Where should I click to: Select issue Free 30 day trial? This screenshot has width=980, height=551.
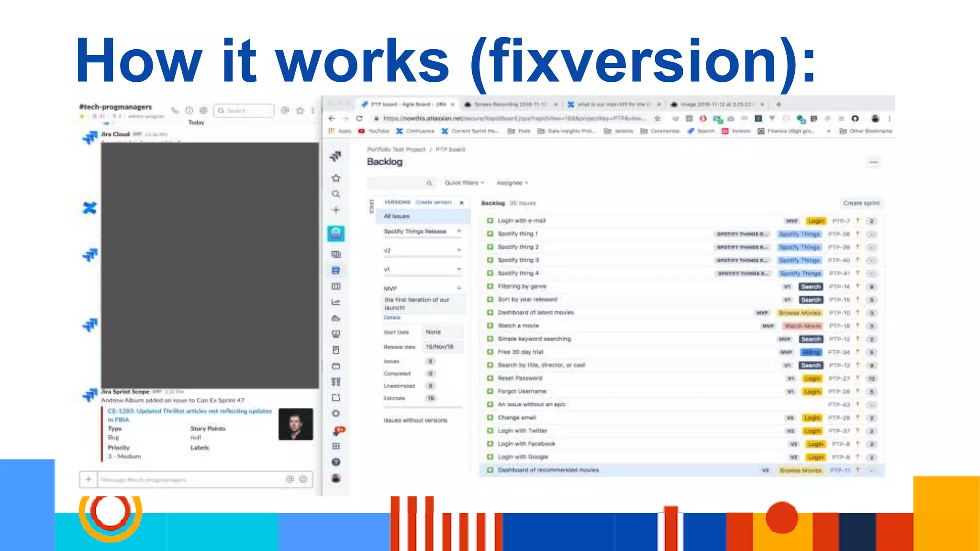pyautogui.click(x=682, y=352)
